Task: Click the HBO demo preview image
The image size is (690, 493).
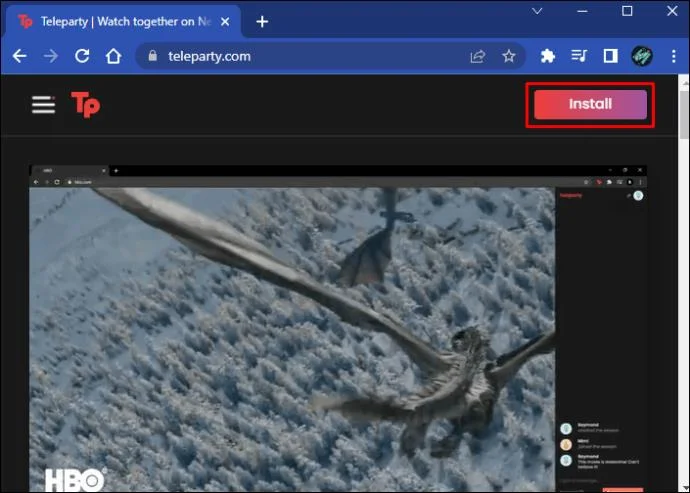Action: (x=338, y=328)
